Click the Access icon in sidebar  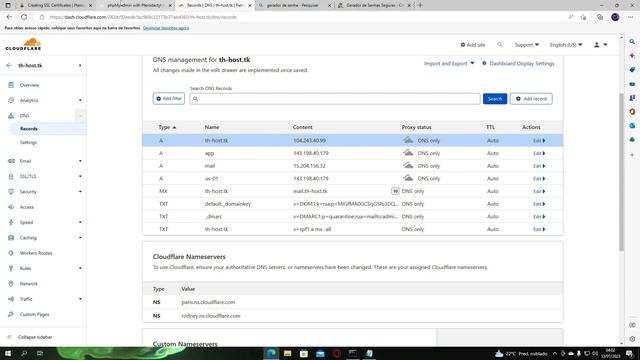click(x=11, y=207)
